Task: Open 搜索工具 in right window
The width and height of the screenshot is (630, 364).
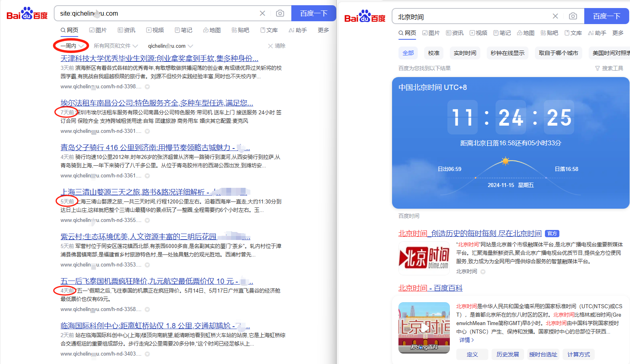Action: coord(609,68)
